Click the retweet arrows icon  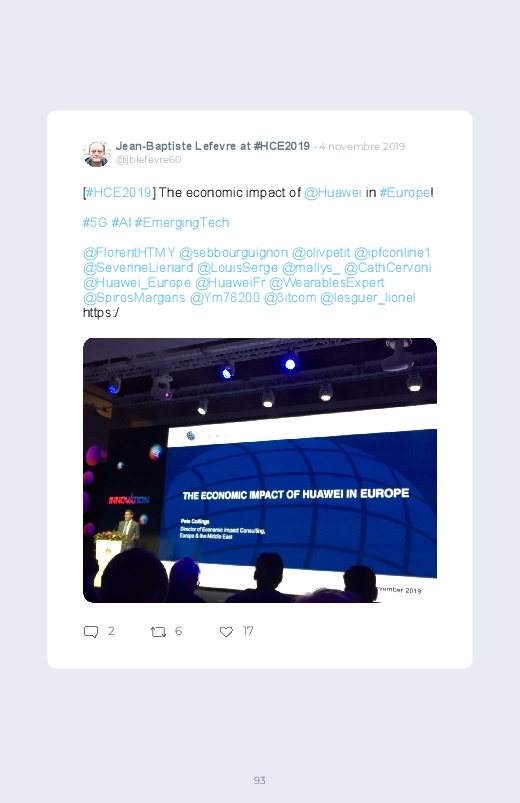point(158,632)
